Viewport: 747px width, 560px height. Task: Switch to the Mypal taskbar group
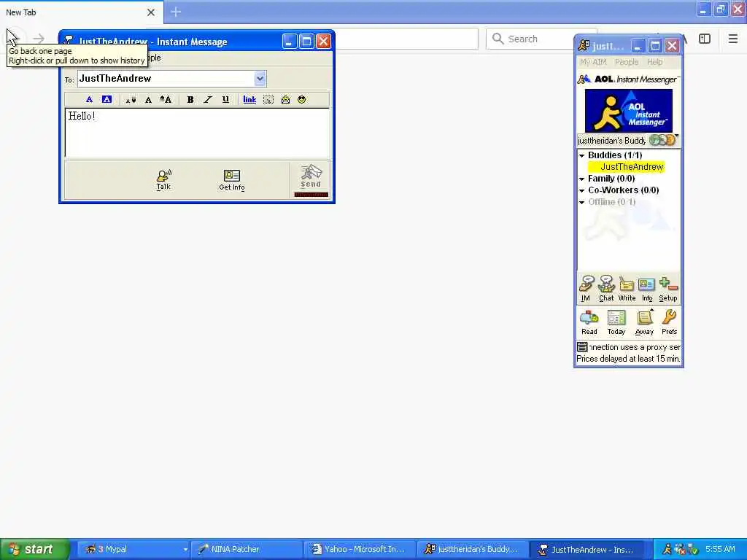[134, 549]
